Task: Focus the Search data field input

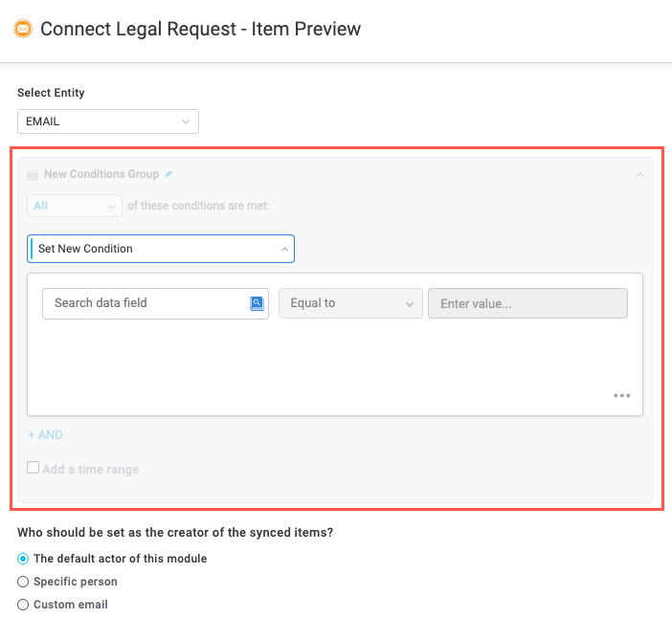Action: click(144, 303)
